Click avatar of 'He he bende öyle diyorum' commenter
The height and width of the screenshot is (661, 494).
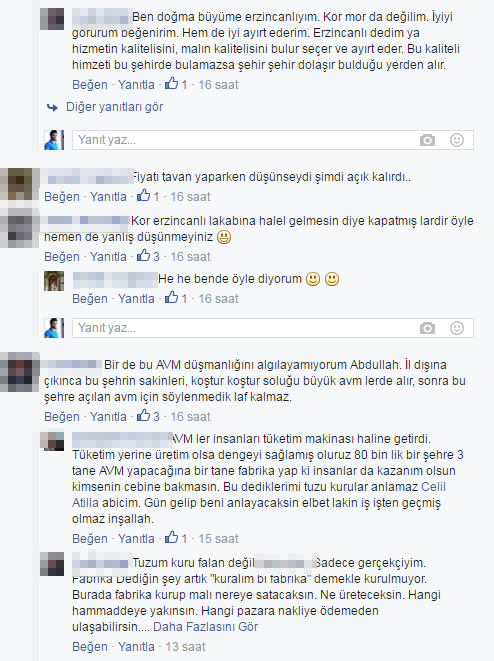(x=54, y=281)
